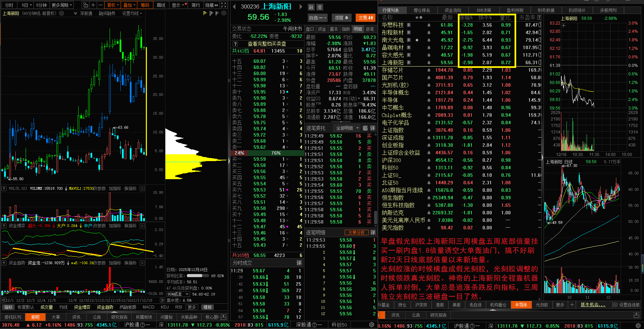The width and height of the screenshot is (644, 329).
Task: Open VOL indicator help question mark
Action: pos(4,188)
